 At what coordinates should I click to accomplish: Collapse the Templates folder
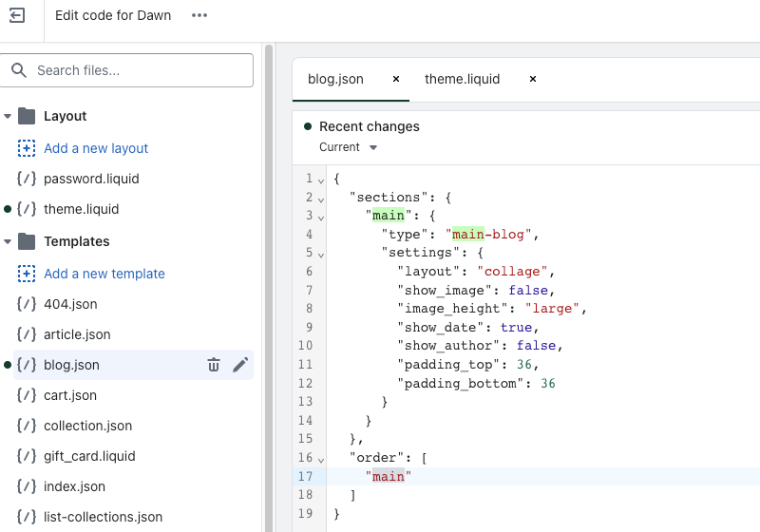click(8, 241)
